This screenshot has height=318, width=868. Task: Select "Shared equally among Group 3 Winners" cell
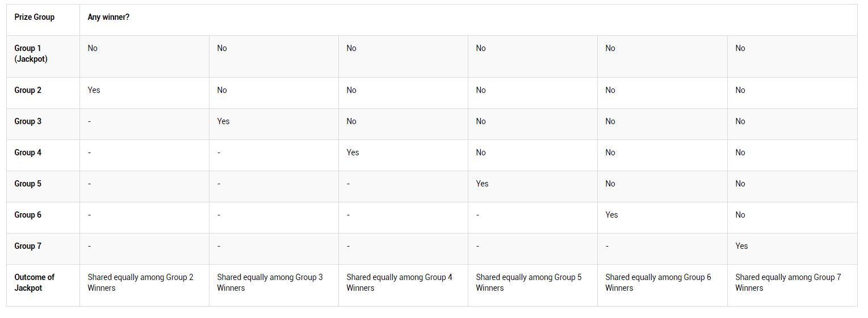click(270, 282)
